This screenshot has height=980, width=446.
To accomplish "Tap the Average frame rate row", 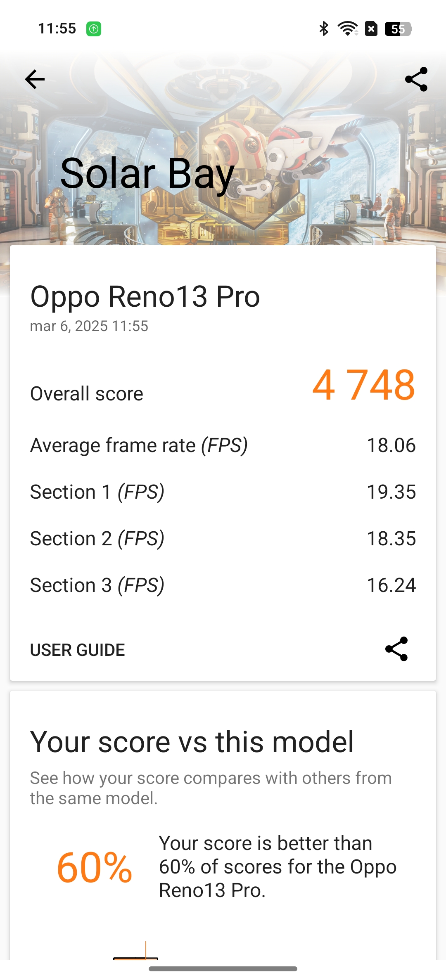I will tap(223, 445).
